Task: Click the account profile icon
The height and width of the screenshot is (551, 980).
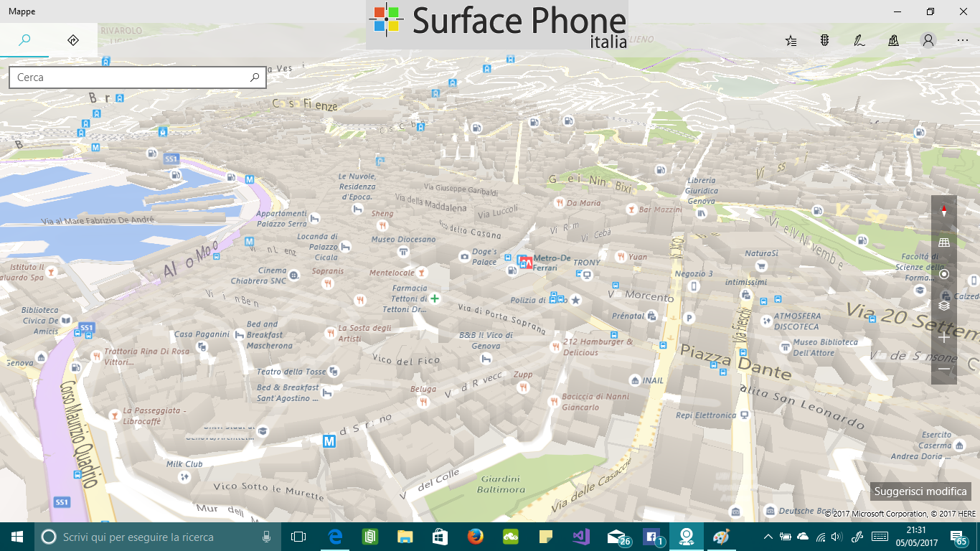Action: (928, 41)
